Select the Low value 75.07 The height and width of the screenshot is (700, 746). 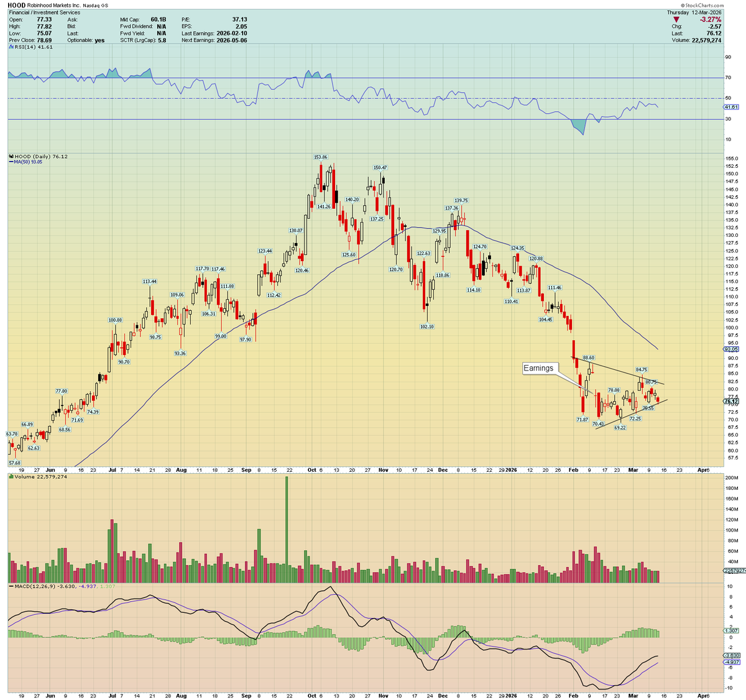coord(44,33)
